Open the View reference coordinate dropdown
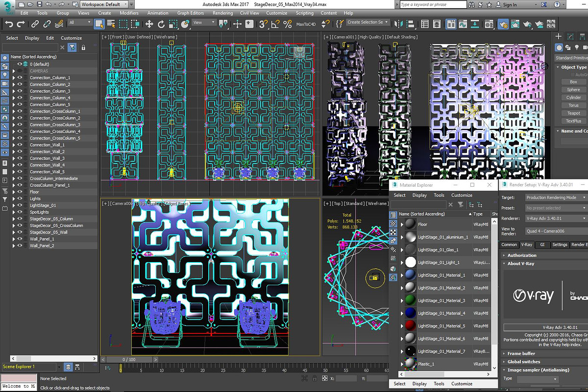Image resolution: width=588 pixels, height=392 pixels. pyautogui.click(x=204, y=23)
